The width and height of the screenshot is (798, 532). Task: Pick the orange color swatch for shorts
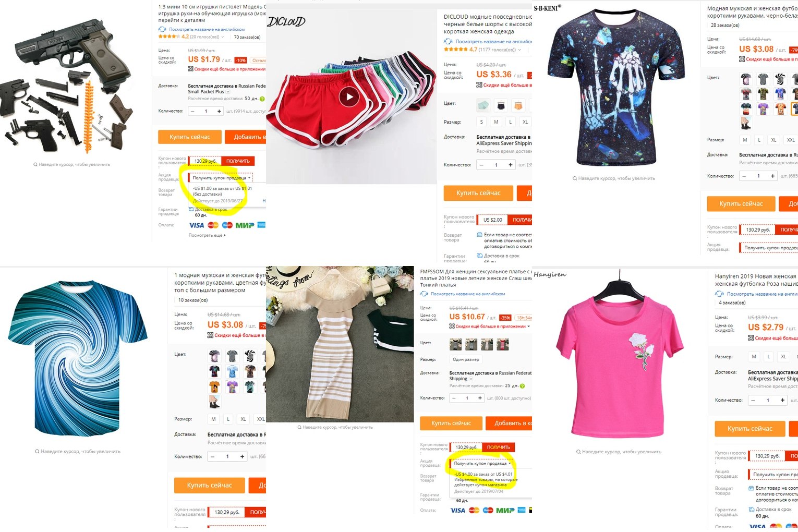[518, 105]
